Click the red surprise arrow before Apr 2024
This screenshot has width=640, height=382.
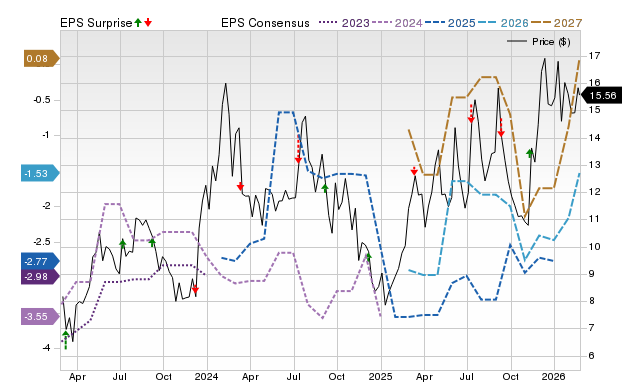point(240,187)
